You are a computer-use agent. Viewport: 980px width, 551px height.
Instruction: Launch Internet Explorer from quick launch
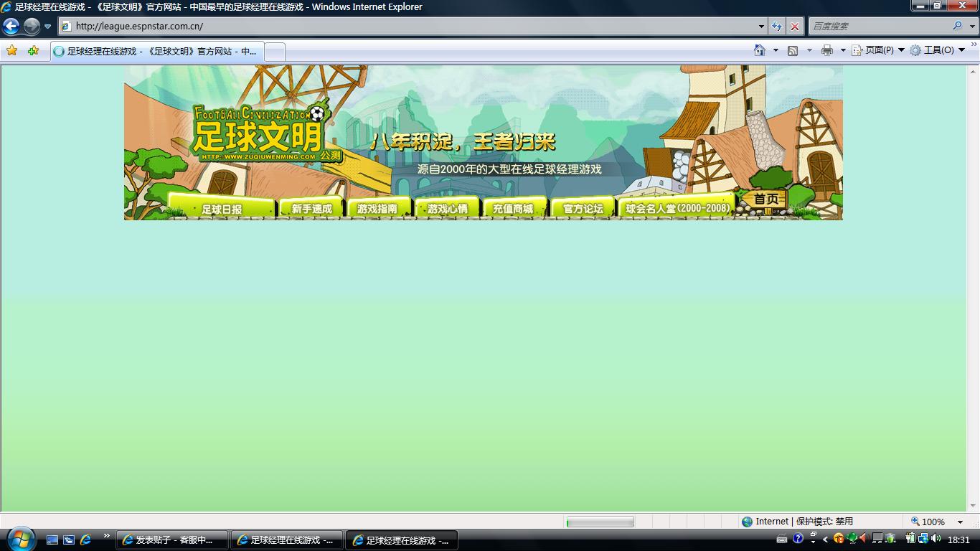click(85, 540)
